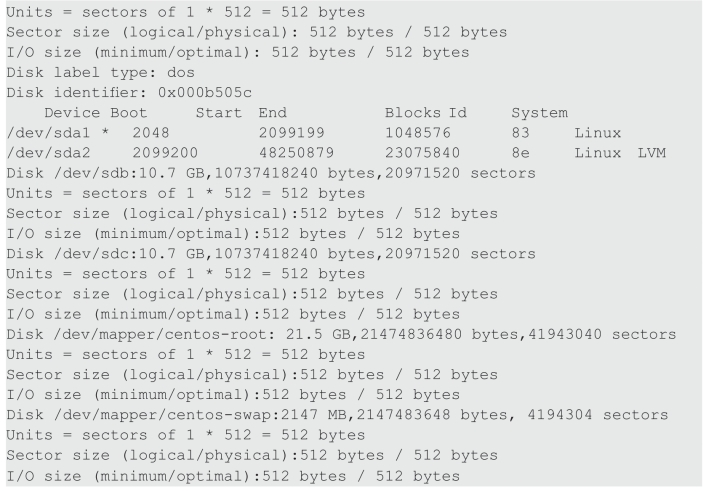Click the 'Linux LVM' system type text
Screen dimensions: 722x491
[620, 153]
